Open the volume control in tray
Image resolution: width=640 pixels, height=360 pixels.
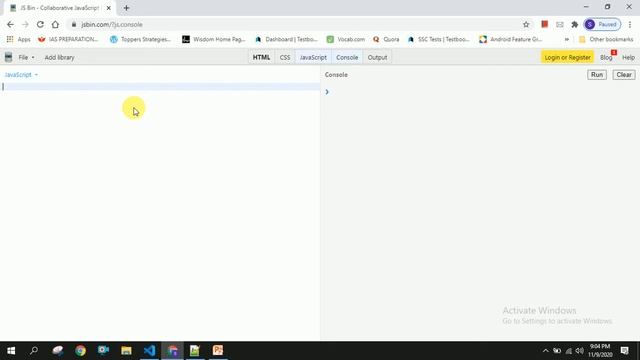coord(580,351)
